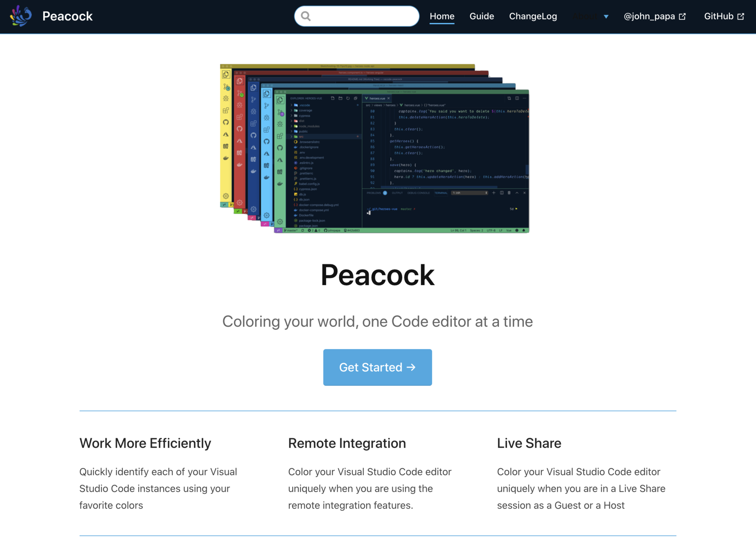Go to the ChangeLog page

[x=533, y=16]
